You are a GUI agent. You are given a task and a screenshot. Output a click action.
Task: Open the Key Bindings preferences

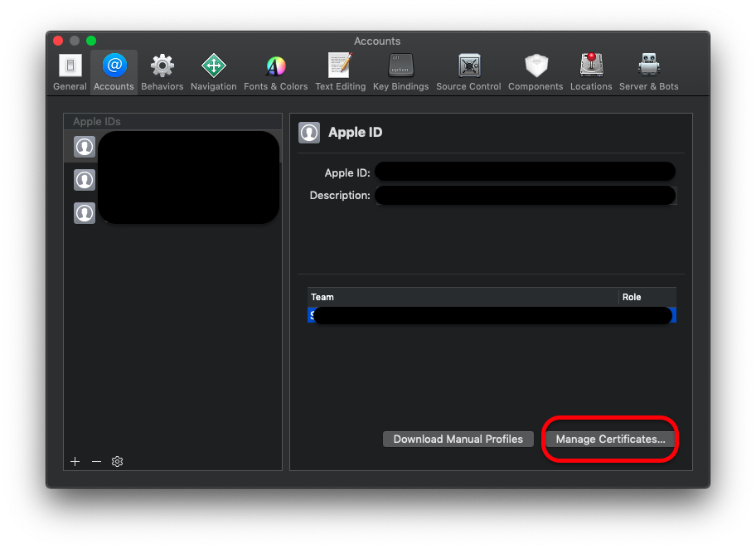click(400, 72)
